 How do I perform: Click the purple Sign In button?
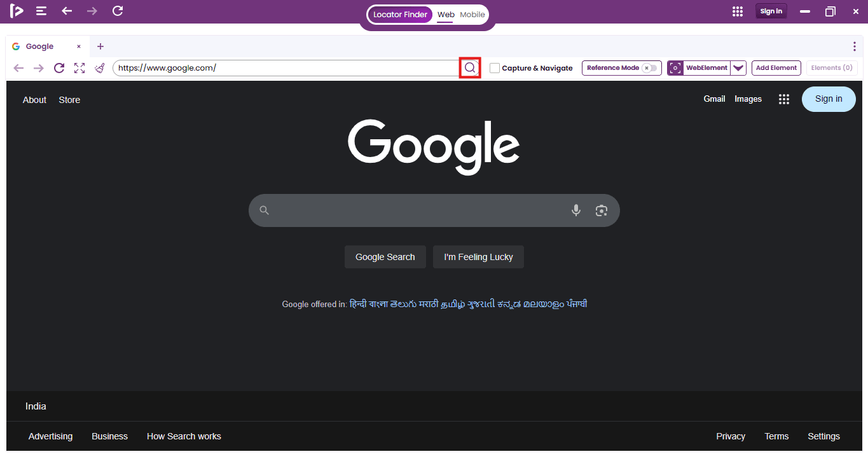click(x=771, y=11)
